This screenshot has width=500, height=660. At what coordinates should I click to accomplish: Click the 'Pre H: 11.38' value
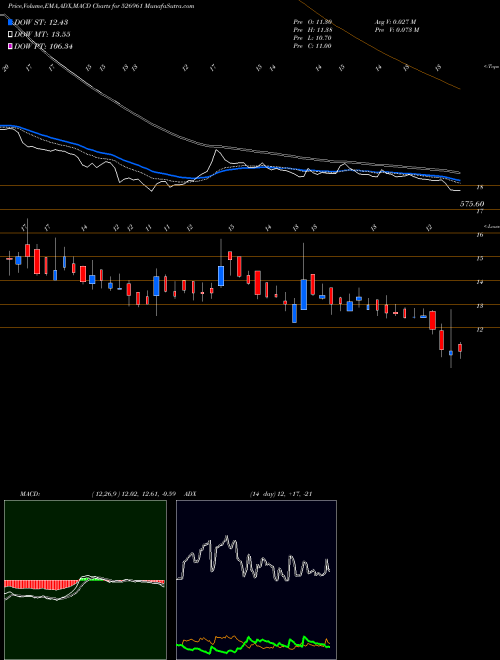tap(313, 30)
